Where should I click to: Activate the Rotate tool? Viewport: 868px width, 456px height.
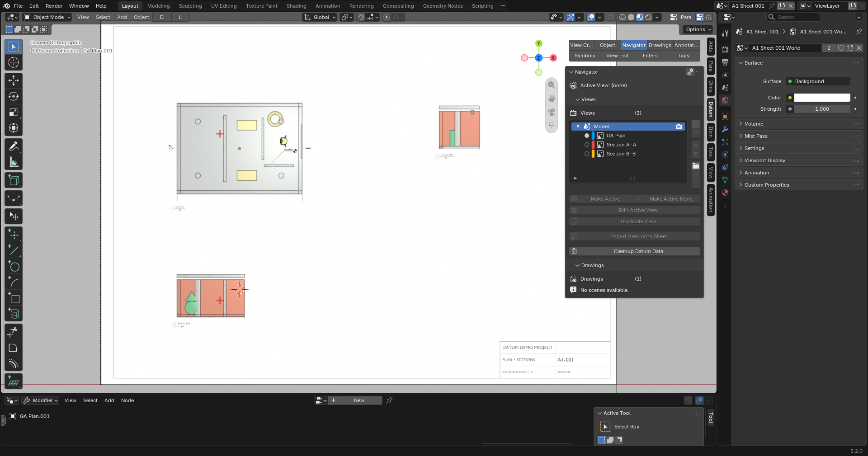pos(14,96)
